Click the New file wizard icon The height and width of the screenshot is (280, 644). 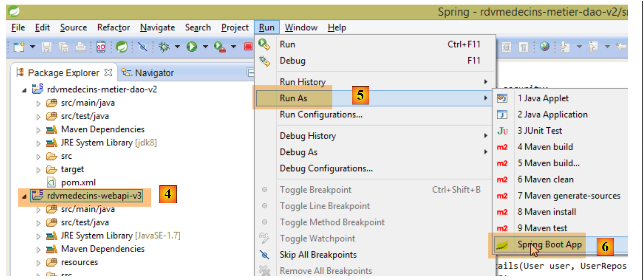click(x=19, y=46)
